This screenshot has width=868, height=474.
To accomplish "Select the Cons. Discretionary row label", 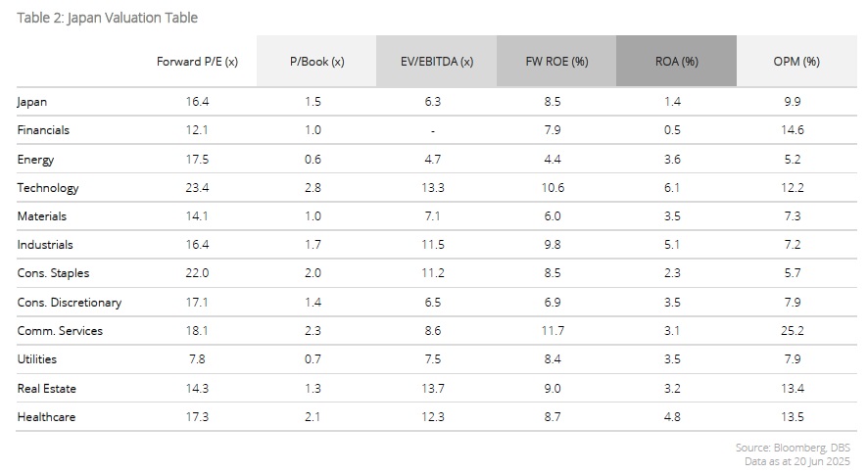I will click(70, 303).
